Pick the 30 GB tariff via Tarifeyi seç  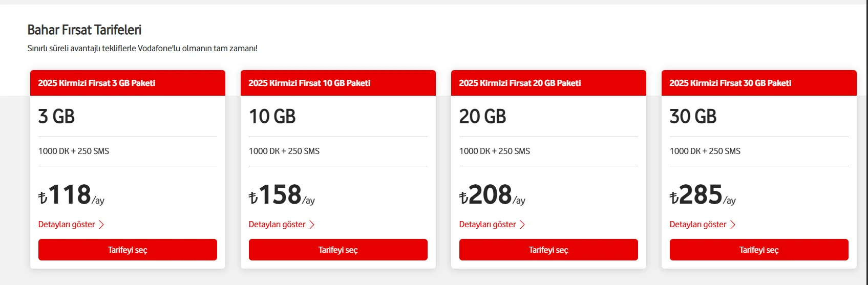pos(759,250)
